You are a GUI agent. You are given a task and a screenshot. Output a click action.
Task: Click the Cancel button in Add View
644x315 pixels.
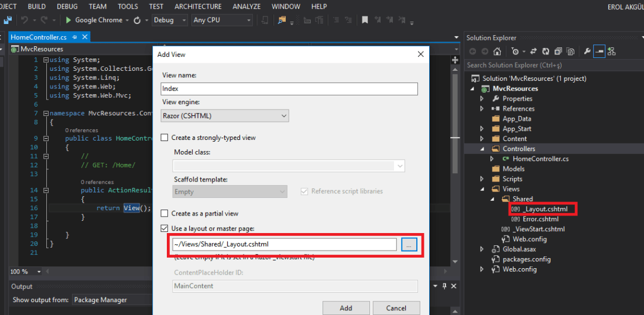396,308
